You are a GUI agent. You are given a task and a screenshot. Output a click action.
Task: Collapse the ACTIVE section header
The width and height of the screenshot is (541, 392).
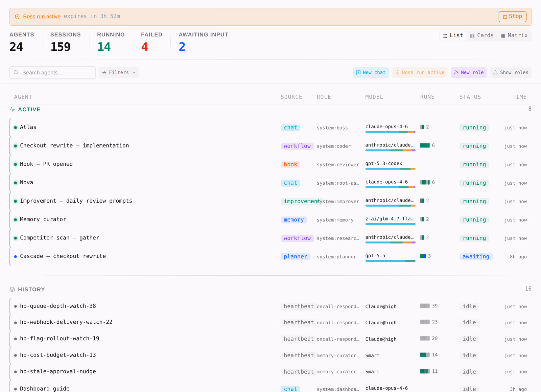[270, 110]
